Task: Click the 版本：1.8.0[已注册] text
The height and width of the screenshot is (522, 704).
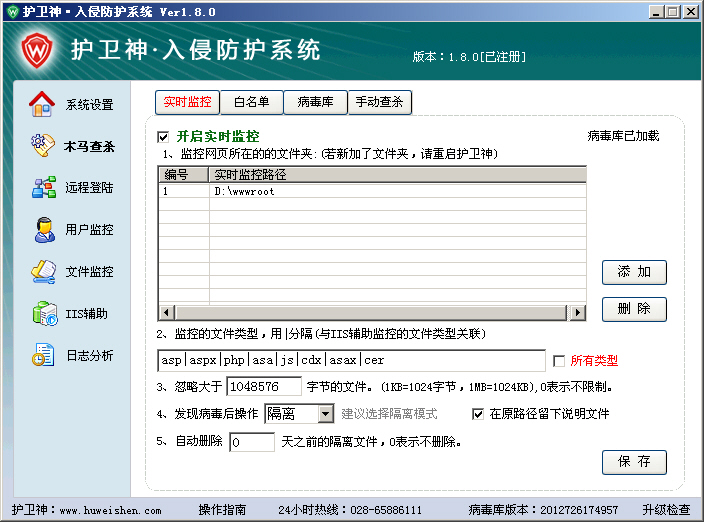Action: click(x=469, y=57)
